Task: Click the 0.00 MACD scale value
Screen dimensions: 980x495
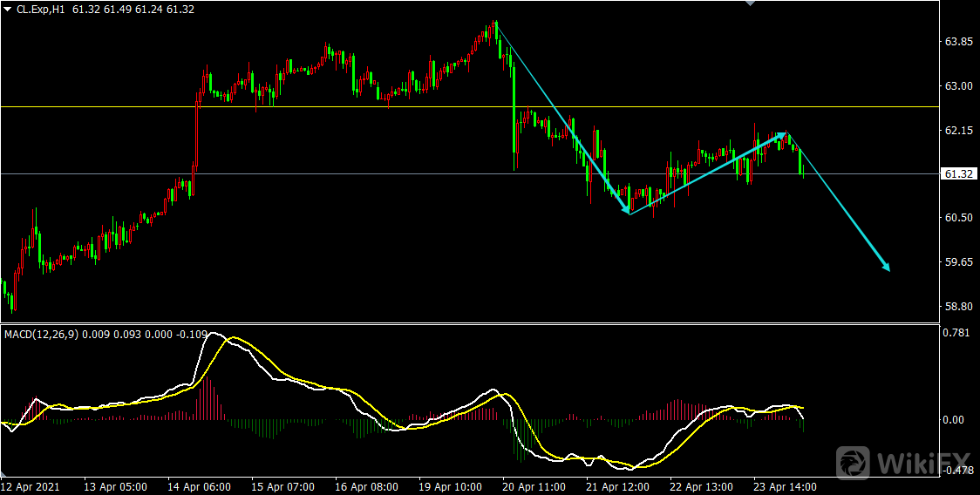Action: tap(952, 419)
